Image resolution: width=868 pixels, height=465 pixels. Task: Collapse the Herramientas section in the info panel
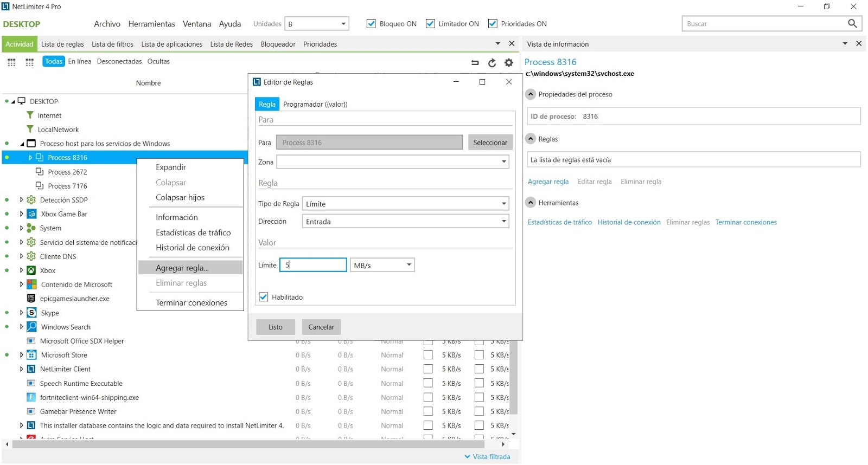pos(531,203)
